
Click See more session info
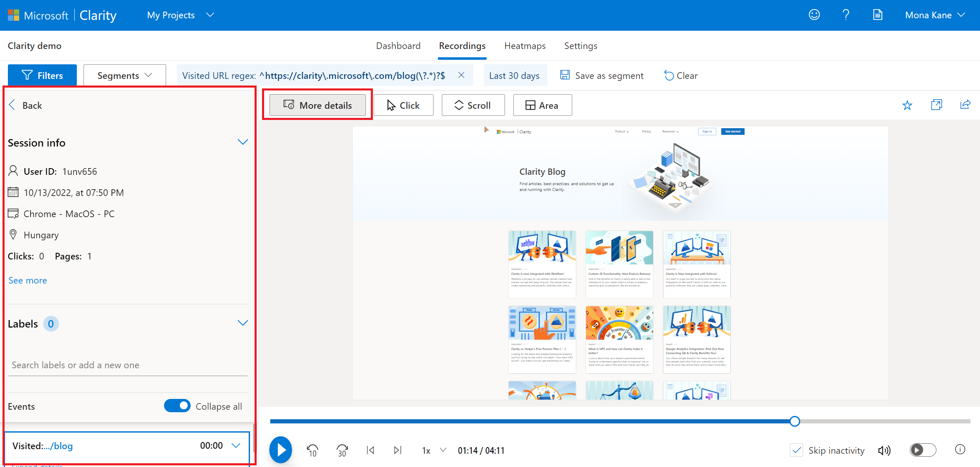pos(28,281)
